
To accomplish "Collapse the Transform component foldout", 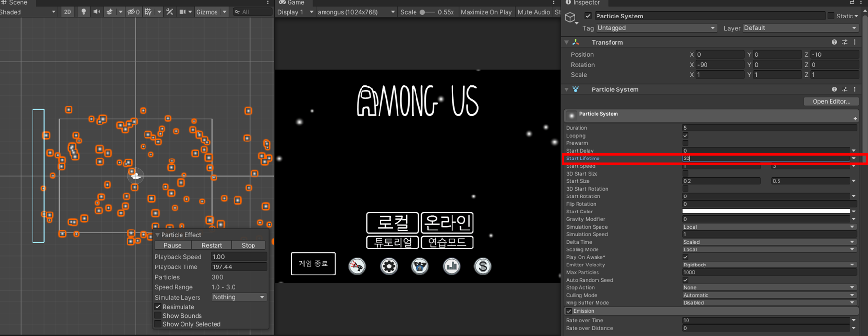I will pos(567,42).
